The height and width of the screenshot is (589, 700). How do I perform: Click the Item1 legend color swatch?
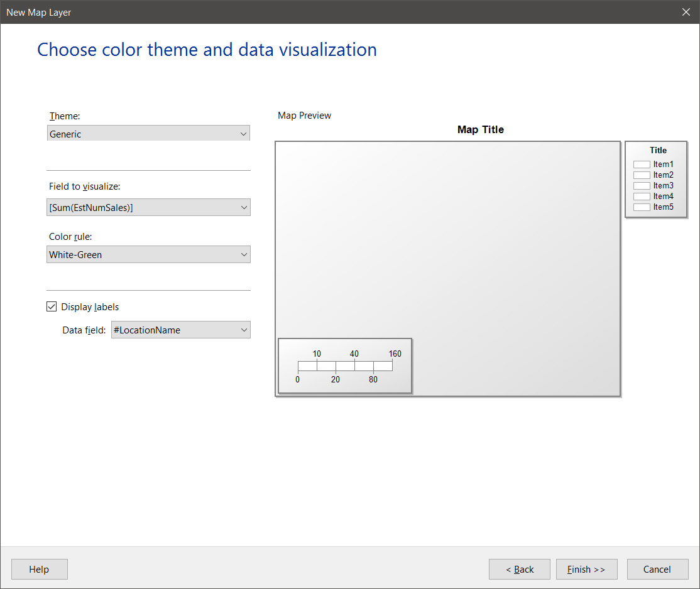click(x=642, y=165)
